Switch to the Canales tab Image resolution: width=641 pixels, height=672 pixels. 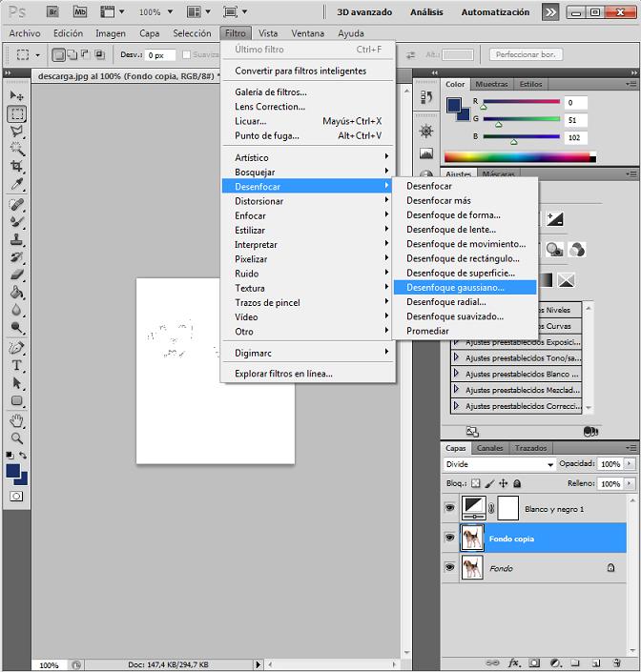[489, 448]
